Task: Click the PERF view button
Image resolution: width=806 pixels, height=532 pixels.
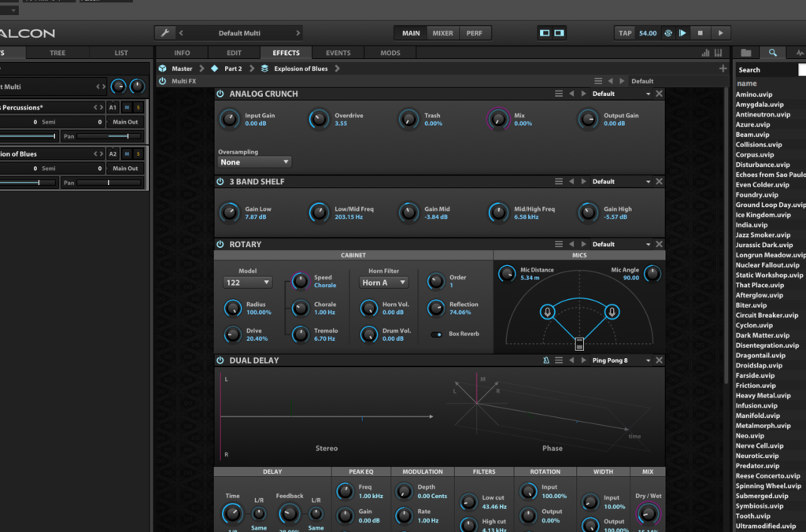Action: (x=475, y=33)
